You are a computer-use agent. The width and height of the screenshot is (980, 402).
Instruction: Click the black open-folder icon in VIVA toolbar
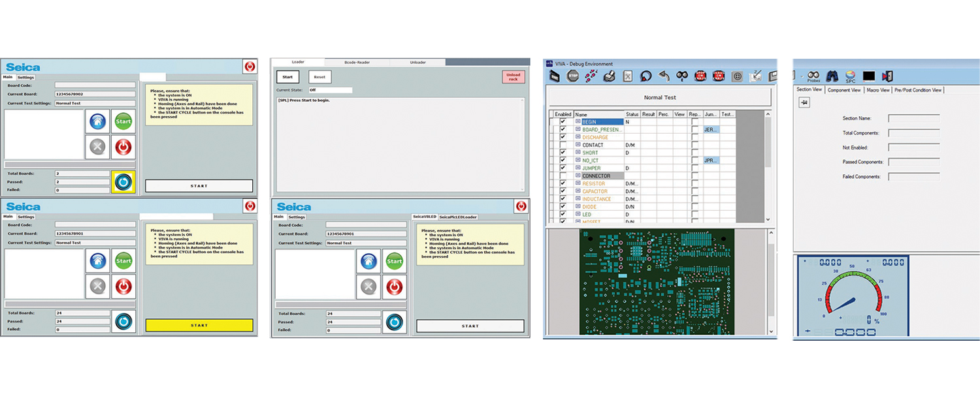(x=555, y=76)
